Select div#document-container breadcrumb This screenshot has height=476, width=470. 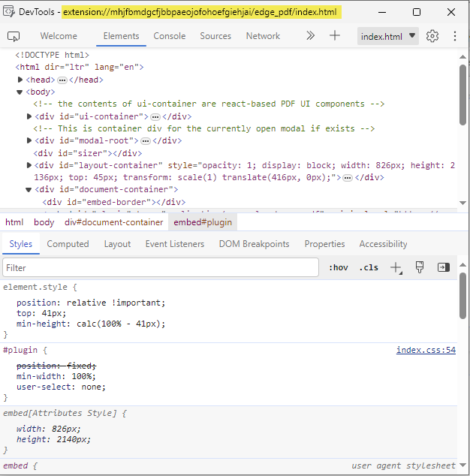(x=113, y=222)
